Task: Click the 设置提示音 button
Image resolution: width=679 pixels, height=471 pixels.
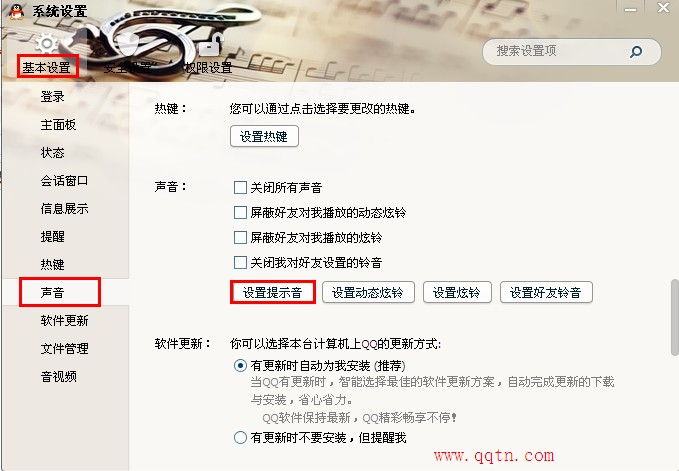Action: click(272, 292)
